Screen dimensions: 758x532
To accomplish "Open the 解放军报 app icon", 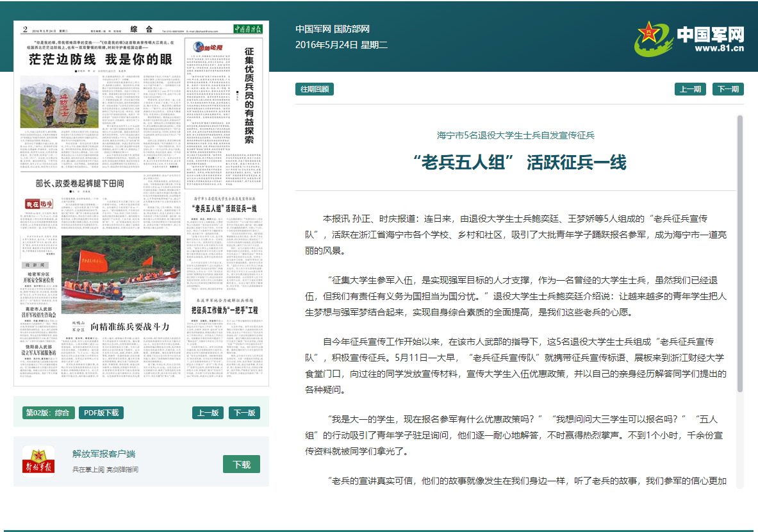I will coord(38,461).
